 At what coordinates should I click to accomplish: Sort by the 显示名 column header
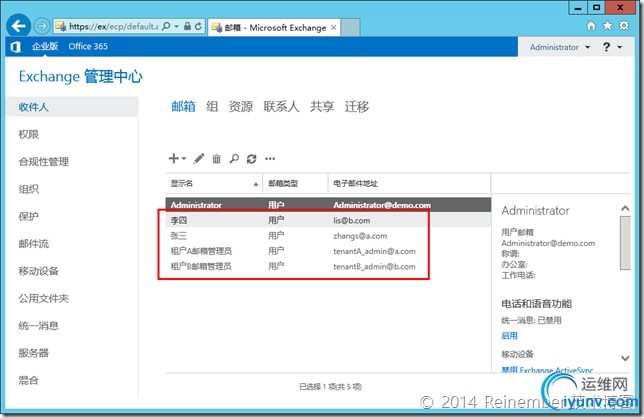tap(214, 184)
